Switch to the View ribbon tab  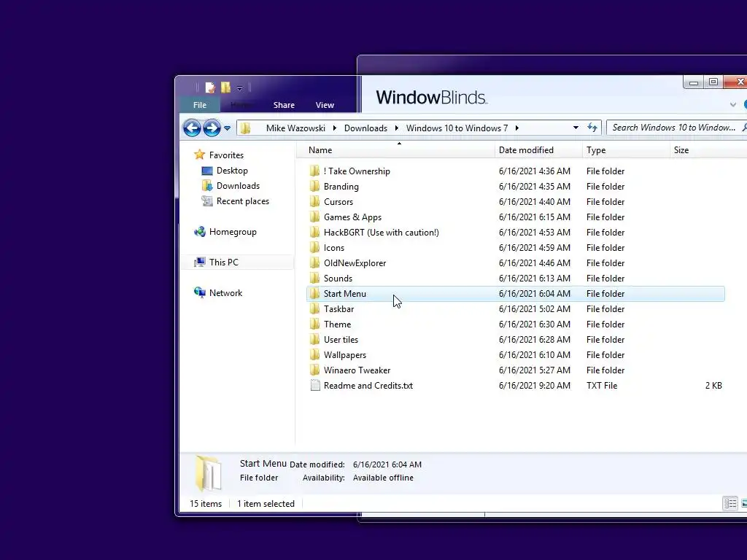325,105
